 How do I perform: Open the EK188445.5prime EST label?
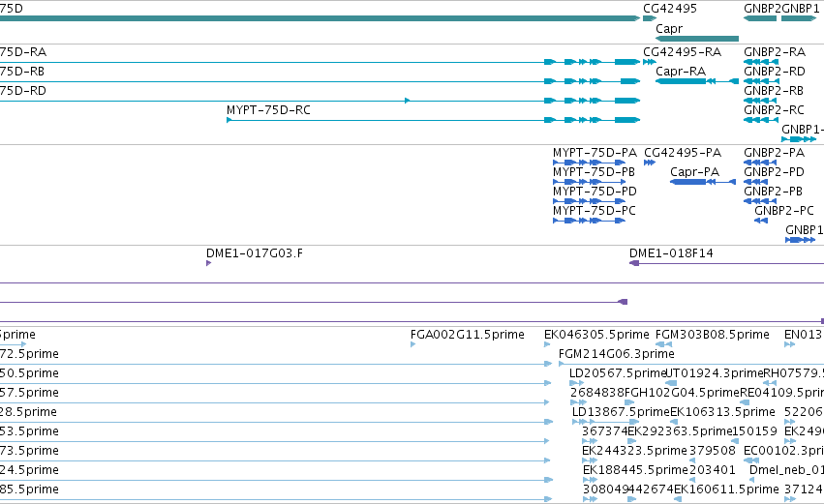pyautogui.click(x=635, y=471)
